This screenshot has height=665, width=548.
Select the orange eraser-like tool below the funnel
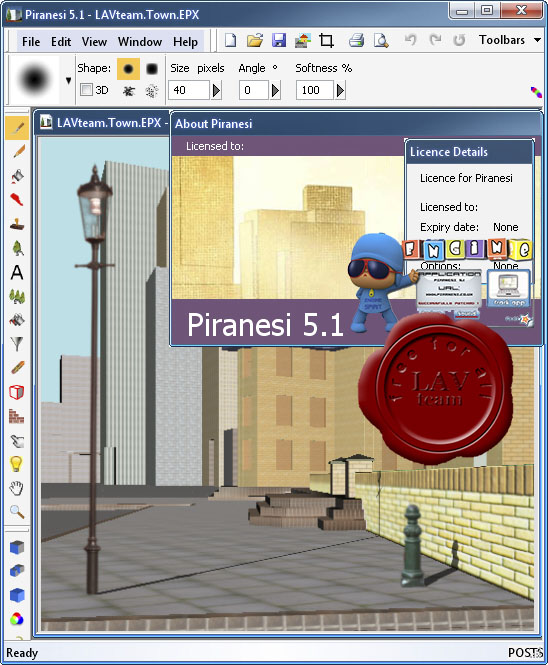[17, 368]
